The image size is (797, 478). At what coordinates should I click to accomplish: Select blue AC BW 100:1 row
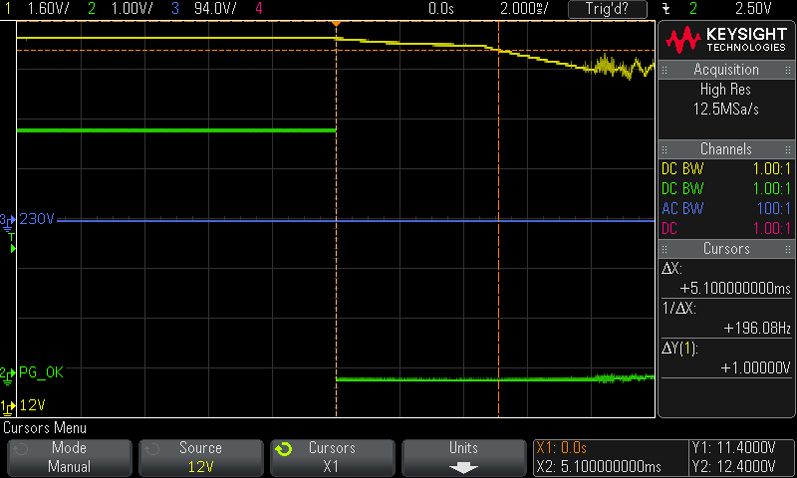[x=726, y=208]
